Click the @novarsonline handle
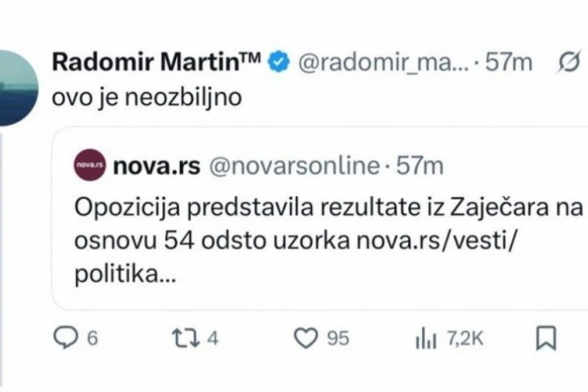Viewport: 588px width, 392px height. (x=294, y=166)
